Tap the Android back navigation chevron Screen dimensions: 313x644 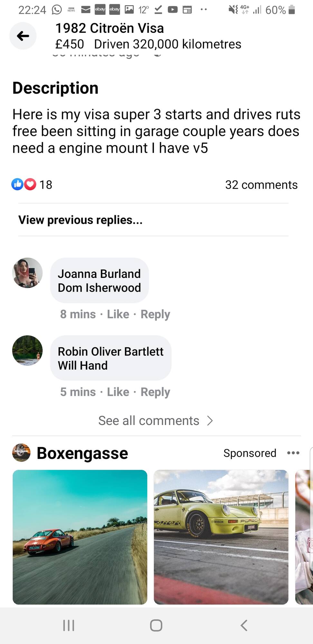[244, 625]
